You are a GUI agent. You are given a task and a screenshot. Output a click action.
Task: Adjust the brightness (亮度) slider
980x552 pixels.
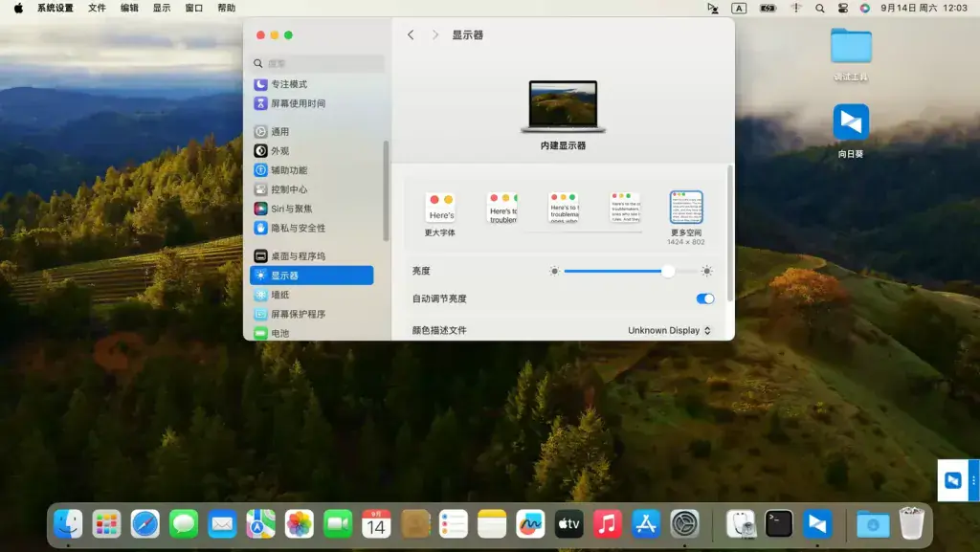coord(631,271)
